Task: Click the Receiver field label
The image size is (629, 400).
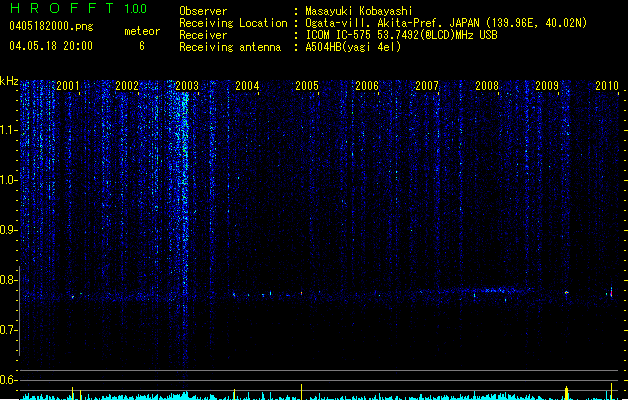Action: pos(203,35)
